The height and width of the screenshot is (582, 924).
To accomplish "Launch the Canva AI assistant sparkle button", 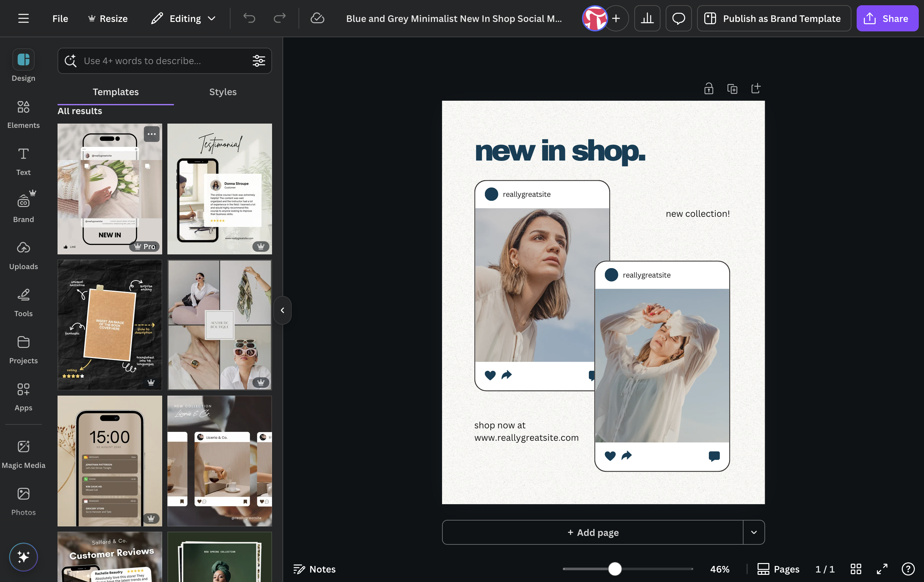I will (24, 557).
